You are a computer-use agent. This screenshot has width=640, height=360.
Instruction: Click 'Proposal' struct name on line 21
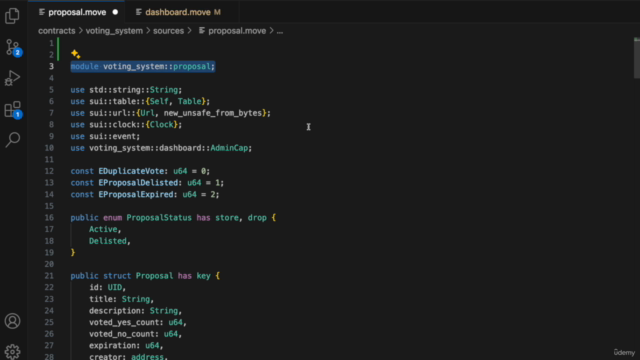[154, 276]
